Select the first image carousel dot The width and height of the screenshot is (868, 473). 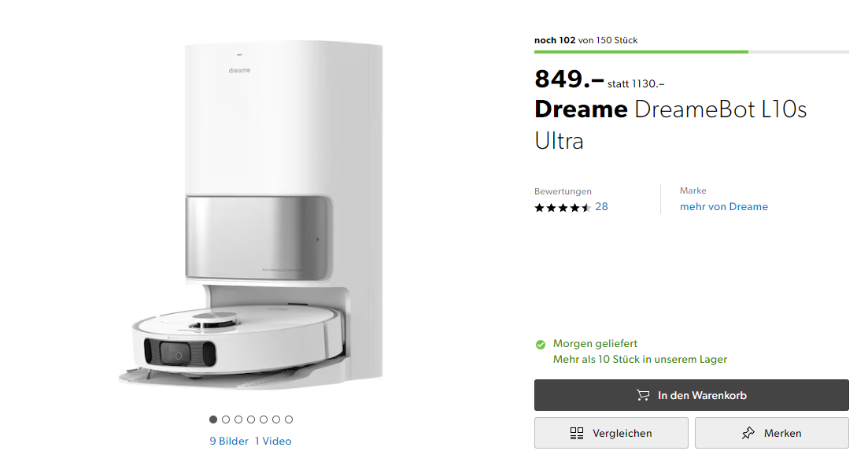(213, 419)
